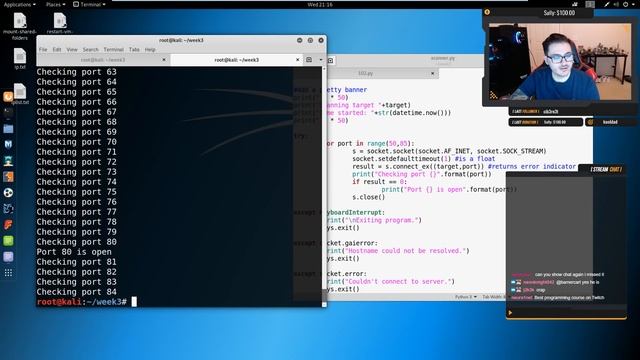Click the orange play arrow below stream chat

point(510,313)
